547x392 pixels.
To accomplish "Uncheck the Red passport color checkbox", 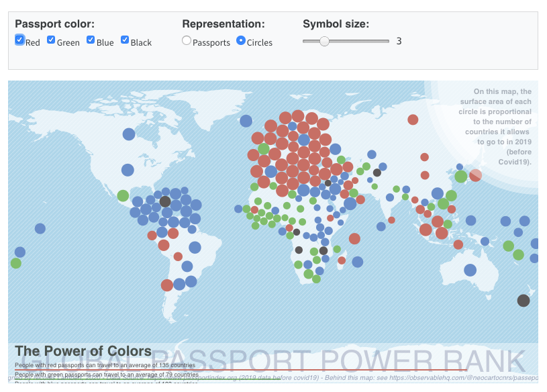I will point(20,40).
